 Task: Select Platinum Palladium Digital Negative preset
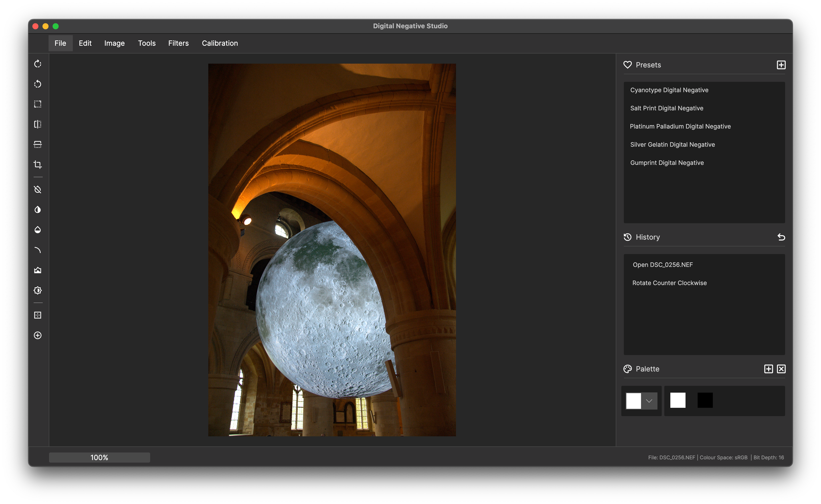click(680, 126)
